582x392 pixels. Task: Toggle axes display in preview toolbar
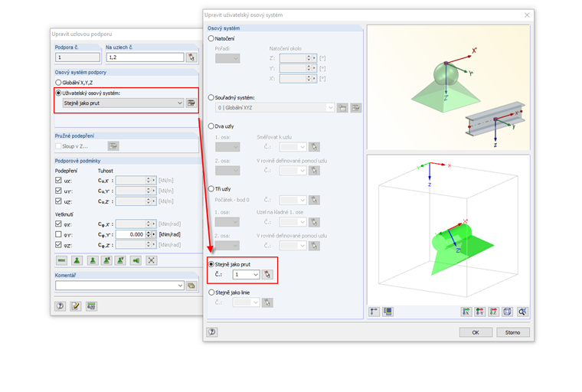[374, 312]
